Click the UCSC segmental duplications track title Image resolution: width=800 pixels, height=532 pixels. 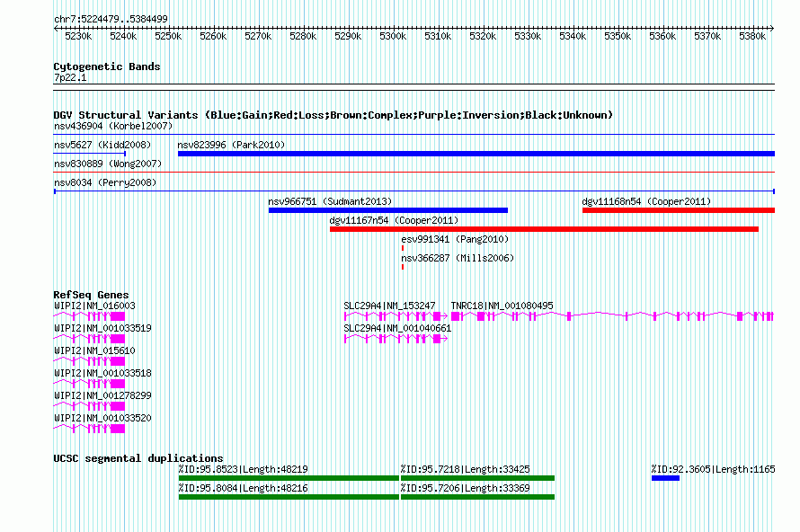tap(138, 458)
